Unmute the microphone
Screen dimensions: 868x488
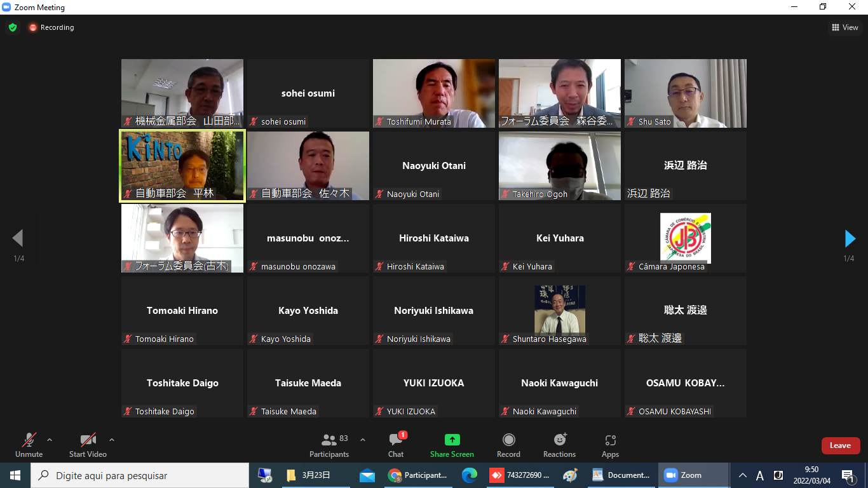pos(29,445)
